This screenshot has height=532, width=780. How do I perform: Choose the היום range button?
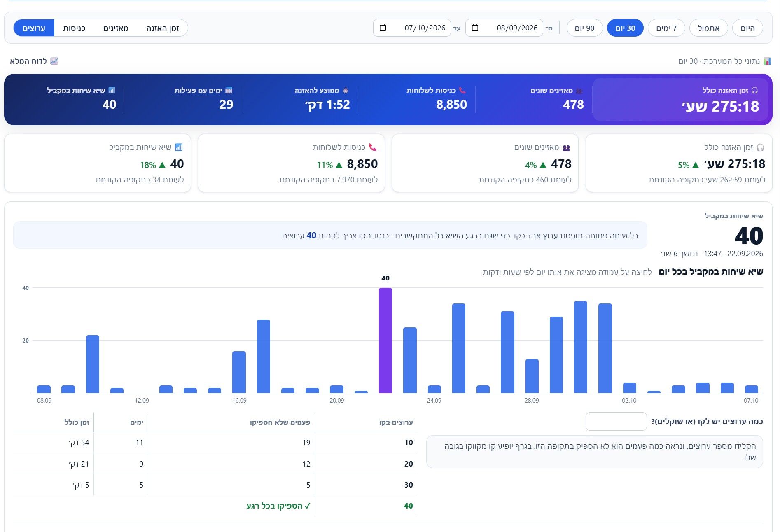tap(747, 28)
